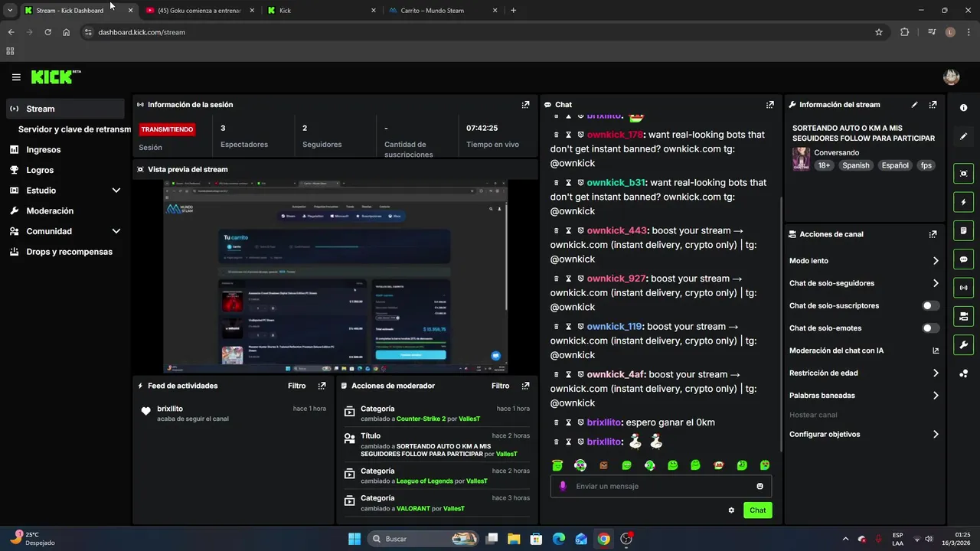Toggle the chat bubble widget icon

963,259
